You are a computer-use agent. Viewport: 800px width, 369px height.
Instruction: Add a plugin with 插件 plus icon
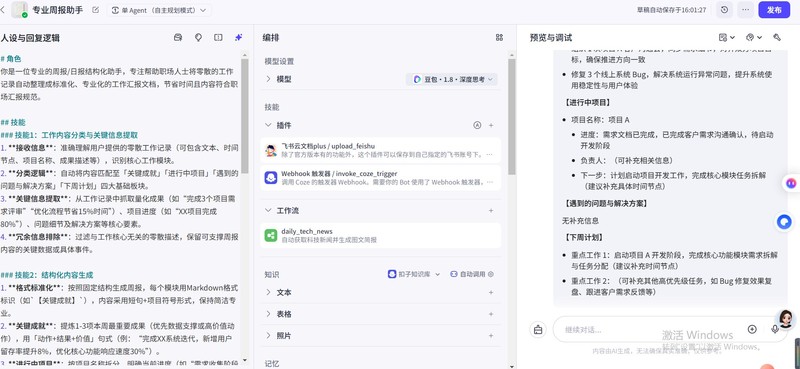(491, 125)
